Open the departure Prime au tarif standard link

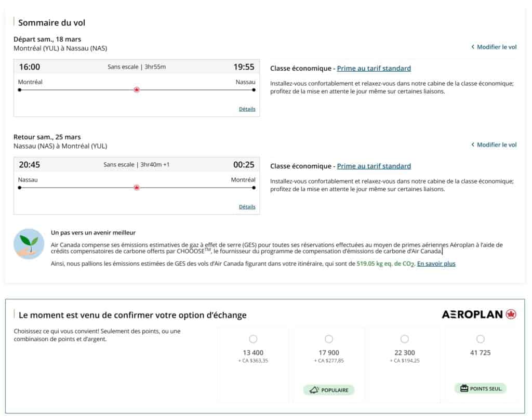pos(373,68)
